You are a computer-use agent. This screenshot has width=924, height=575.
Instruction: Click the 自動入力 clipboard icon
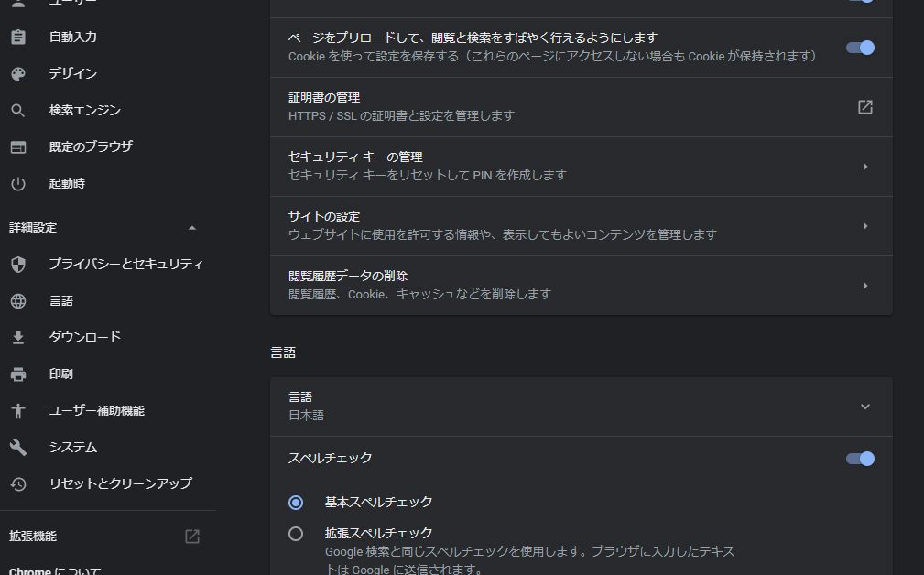point(18,38)
